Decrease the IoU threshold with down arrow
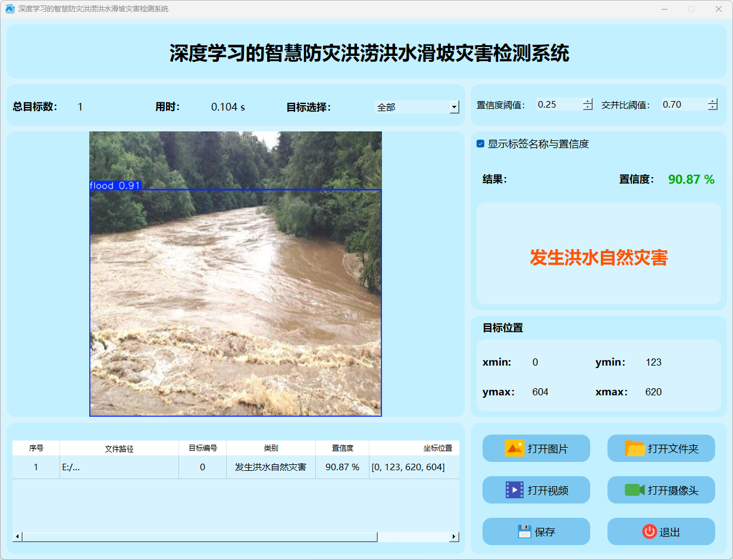The image size is (733, 560). [x=713, y=108]
